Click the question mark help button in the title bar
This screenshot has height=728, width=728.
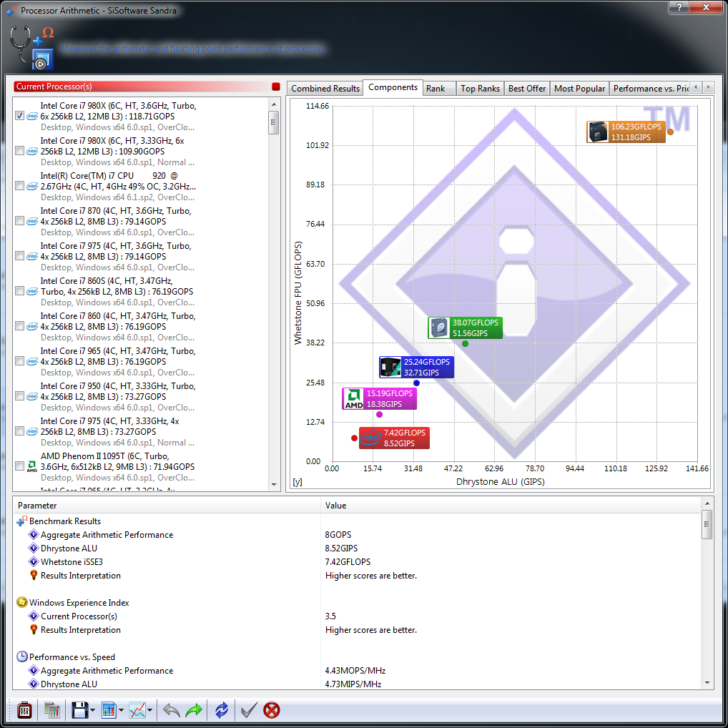click(679, 7)
